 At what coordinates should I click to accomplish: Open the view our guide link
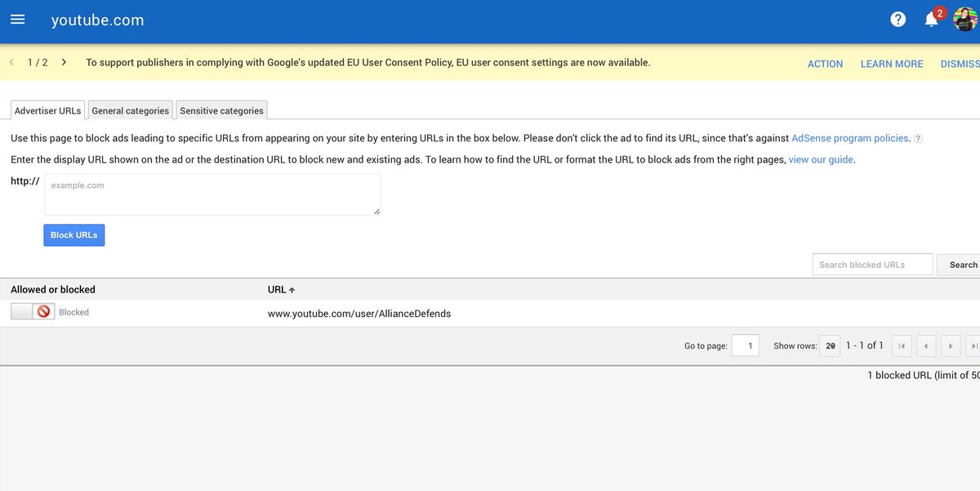point(821,159)
